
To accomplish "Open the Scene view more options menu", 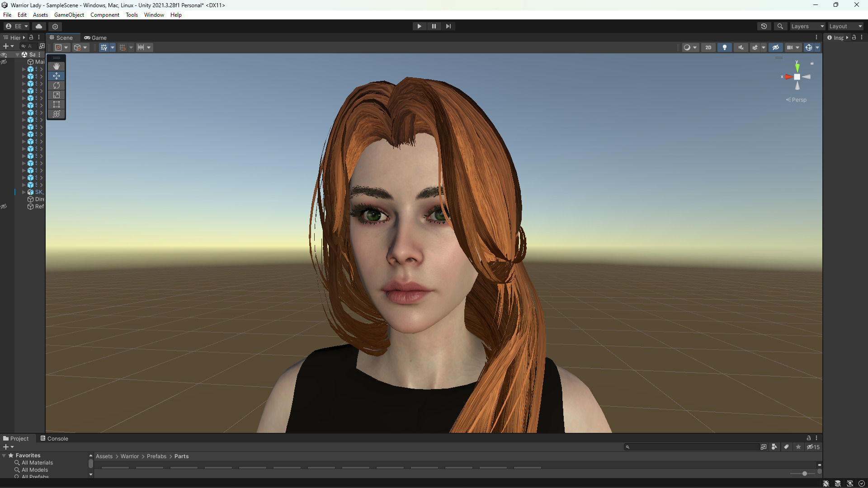I will tap(816, 38).
